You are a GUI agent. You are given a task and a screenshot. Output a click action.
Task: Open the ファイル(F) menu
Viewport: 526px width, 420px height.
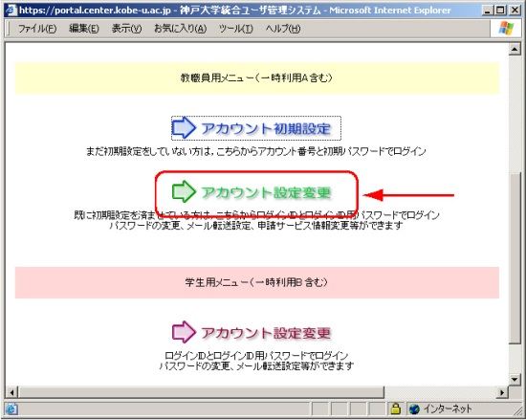37,29
